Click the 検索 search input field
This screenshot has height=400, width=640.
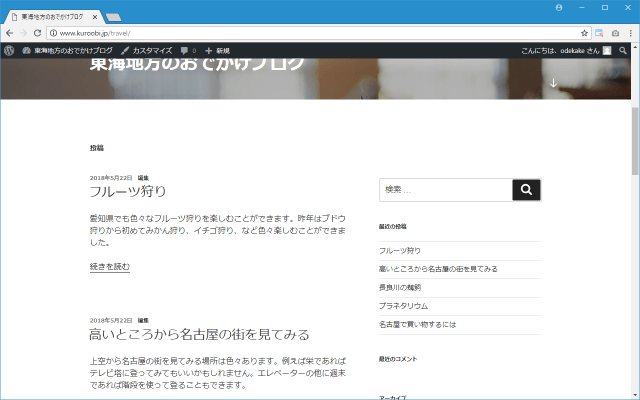(446, 190)
